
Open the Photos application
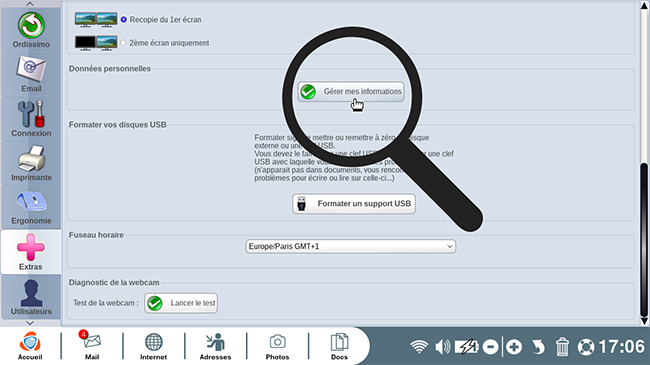[x=277, y=346]
